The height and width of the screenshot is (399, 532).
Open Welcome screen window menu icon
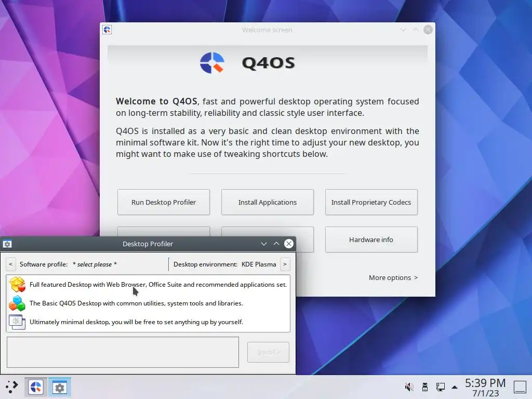(107, 30)
